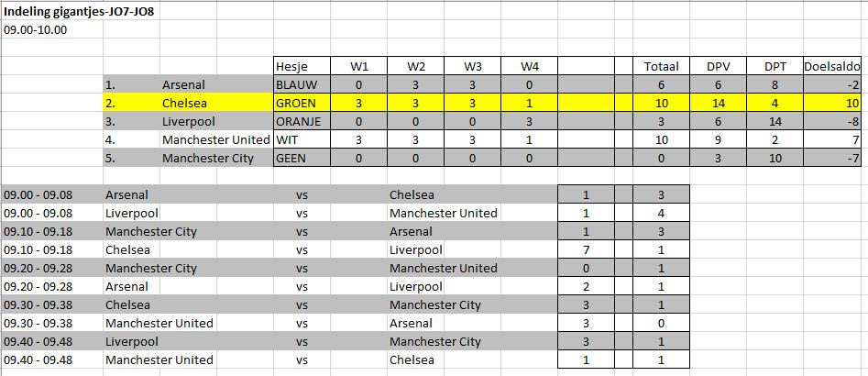The width and height of the screenshot is (868, 376).
Task: Select the 09.20 - 09.28 Arsenal match time cell
Action: coord(52,286)
